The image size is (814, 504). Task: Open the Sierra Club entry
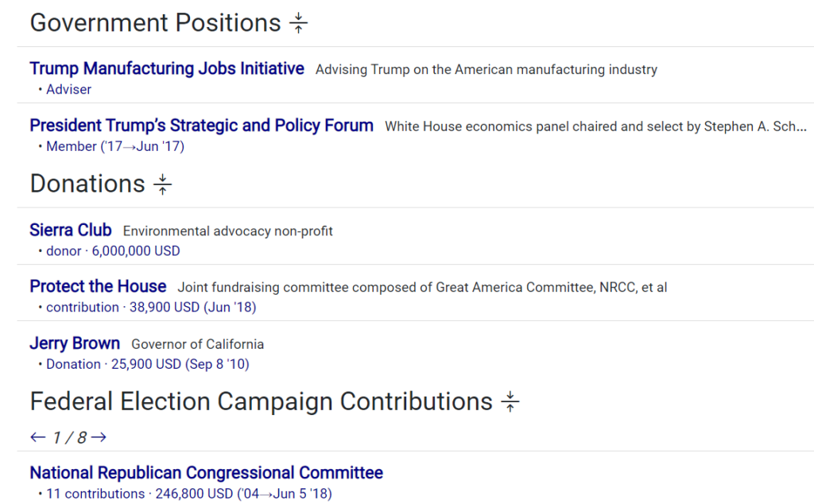click(x=71, y=231)
